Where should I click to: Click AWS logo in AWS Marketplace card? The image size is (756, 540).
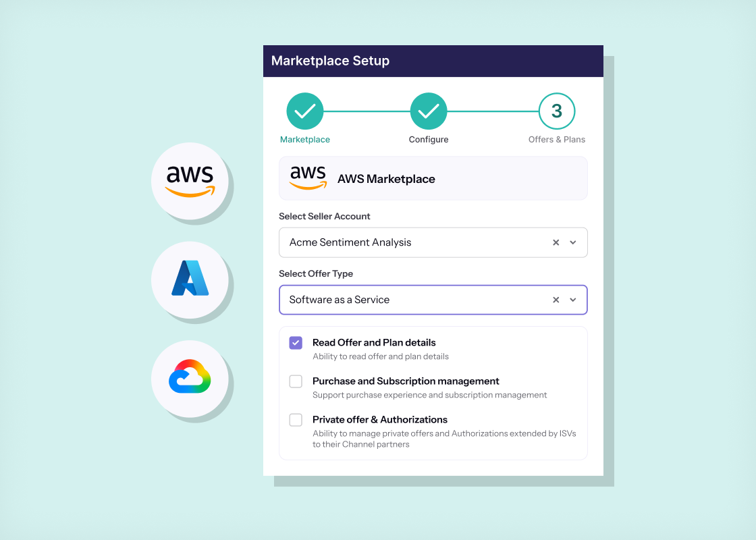coord(308,178)
